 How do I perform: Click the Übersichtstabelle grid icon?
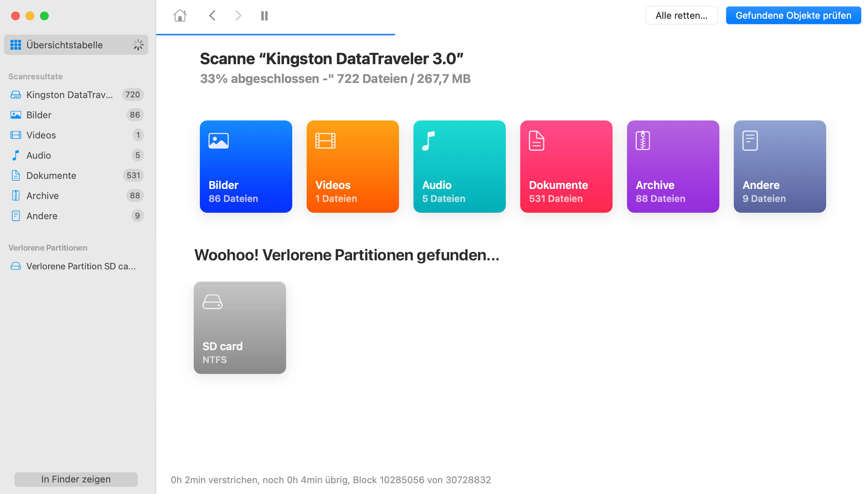tap(16, 45)
